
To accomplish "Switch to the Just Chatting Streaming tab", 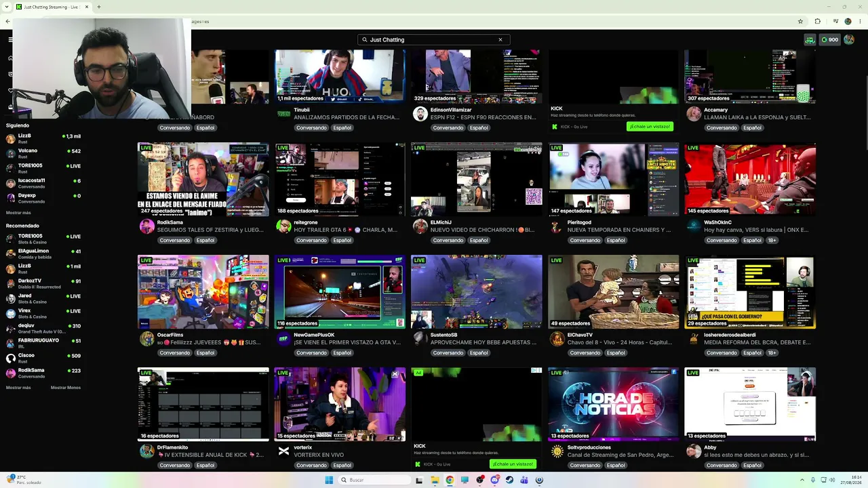I will [52, 7].
